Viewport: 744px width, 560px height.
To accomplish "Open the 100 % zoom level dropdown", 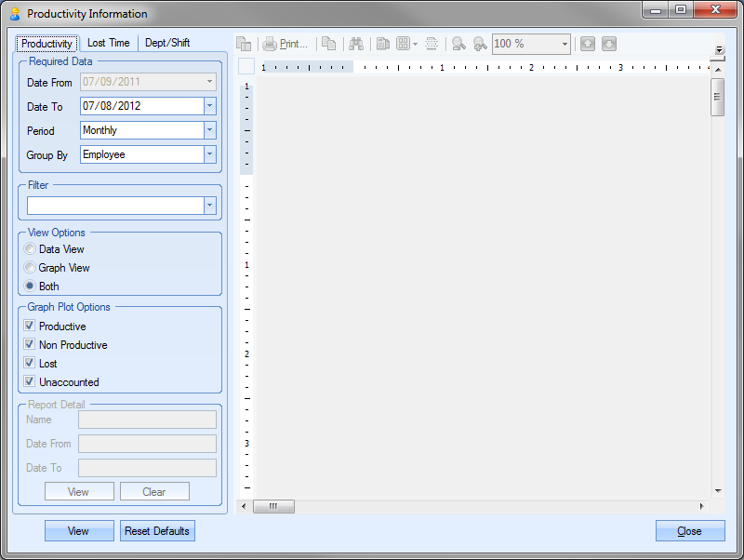I will 564,44.
